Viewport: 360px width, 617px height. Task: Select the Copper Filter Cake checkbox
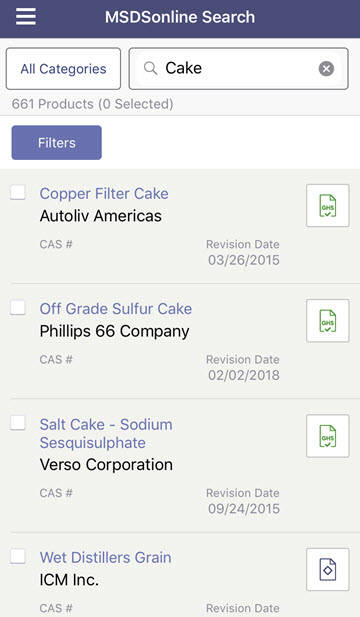click(18, 192)
